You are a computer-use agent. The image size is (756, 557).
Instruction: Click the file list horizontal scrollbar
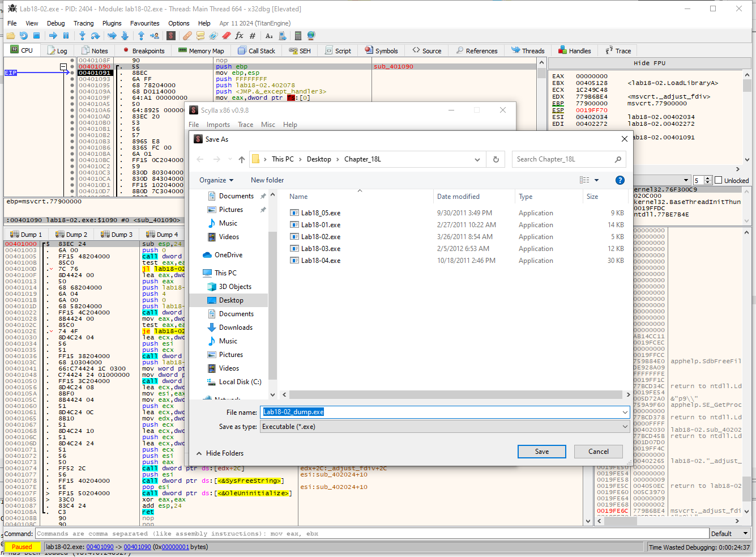pyautogui.click(x=455, y=394)
